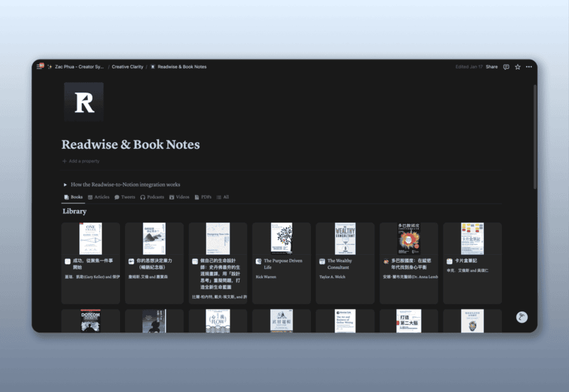This screenshot has width=569, height=392.
Task: Open the Zac Phua Creator System breadcrumb
Action: point(79,66)
